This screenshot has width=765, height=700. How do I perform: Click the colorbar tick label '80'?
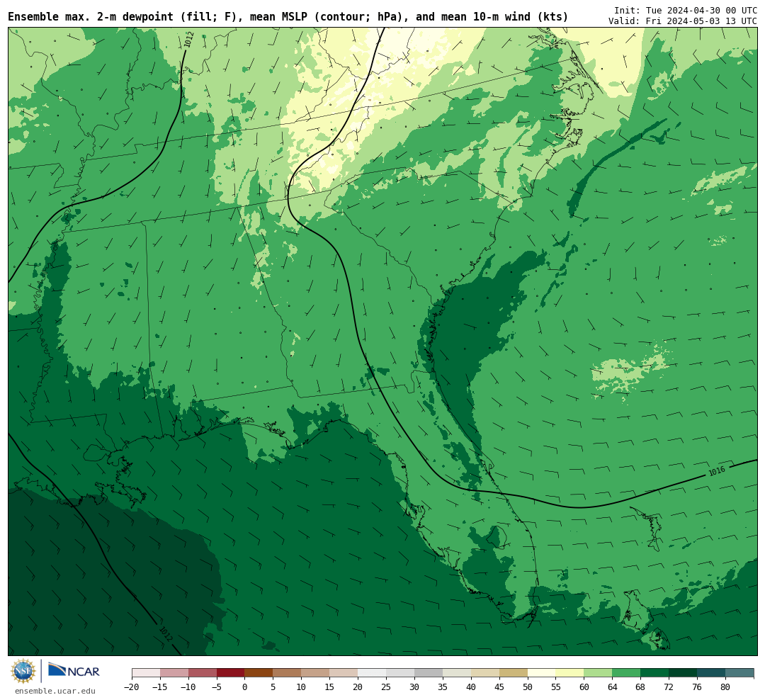coord(726,687)
